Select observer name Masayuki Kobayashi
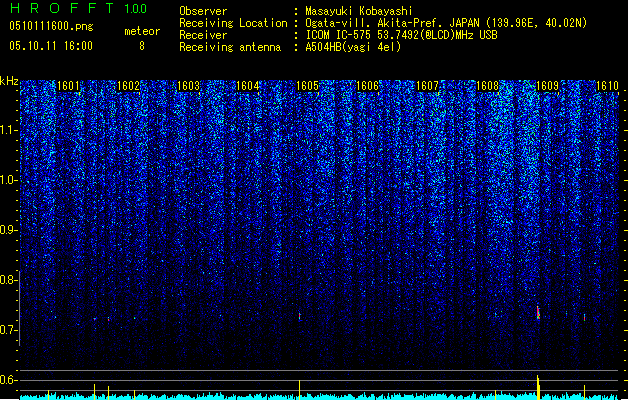 (x=359, y=11)
